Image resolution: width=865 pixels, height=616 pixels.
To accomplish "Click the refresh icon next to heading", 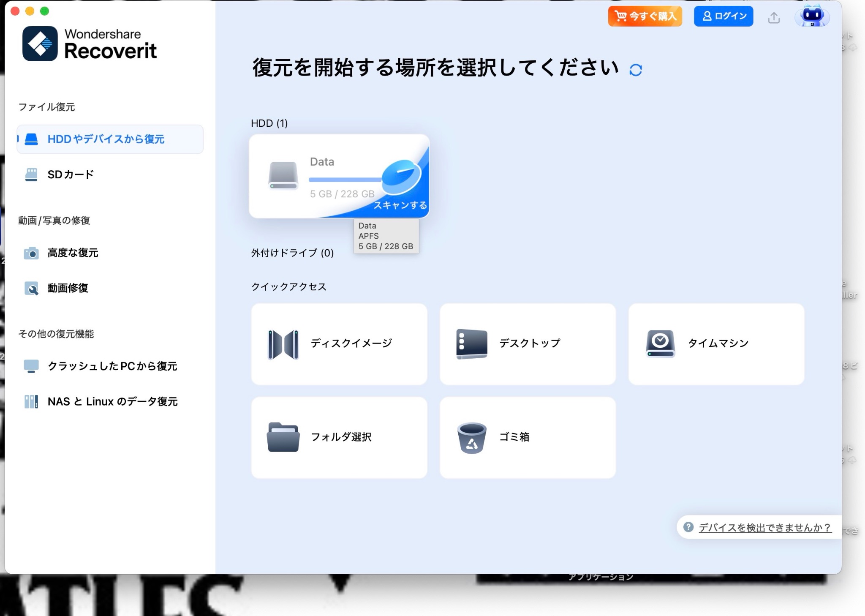I will [x=636, y=70].
